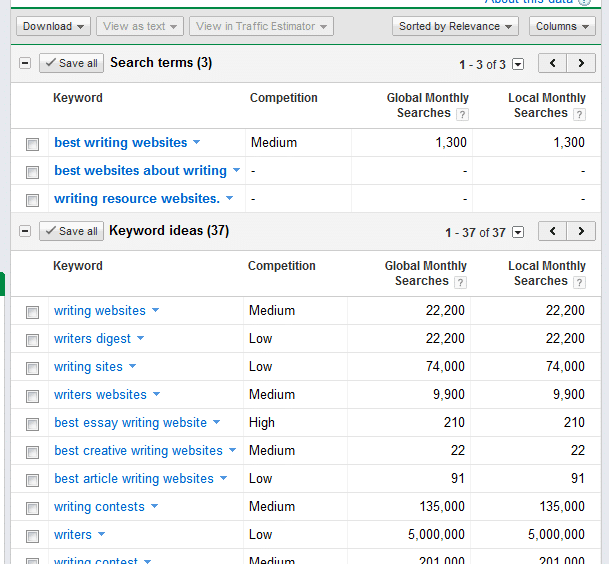
Task: Expand arrow next to writing contests
Action: pos(154,506)
